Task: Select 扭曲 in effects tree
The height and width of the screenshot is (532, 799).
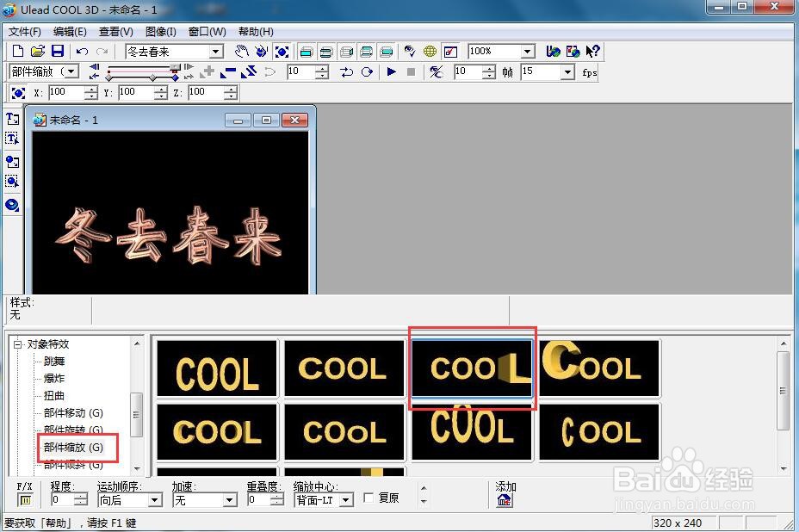Action: [x=54, y=395]
